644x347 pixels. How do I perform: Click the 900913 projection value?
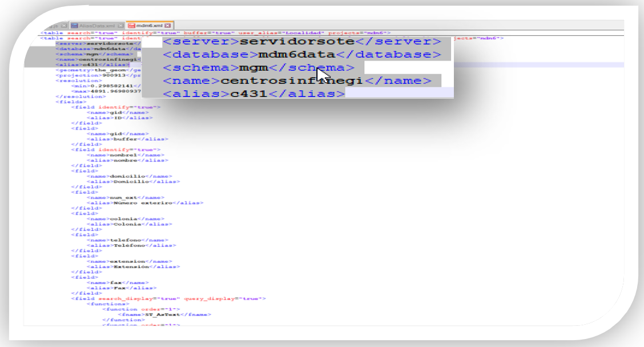[114, 75]
